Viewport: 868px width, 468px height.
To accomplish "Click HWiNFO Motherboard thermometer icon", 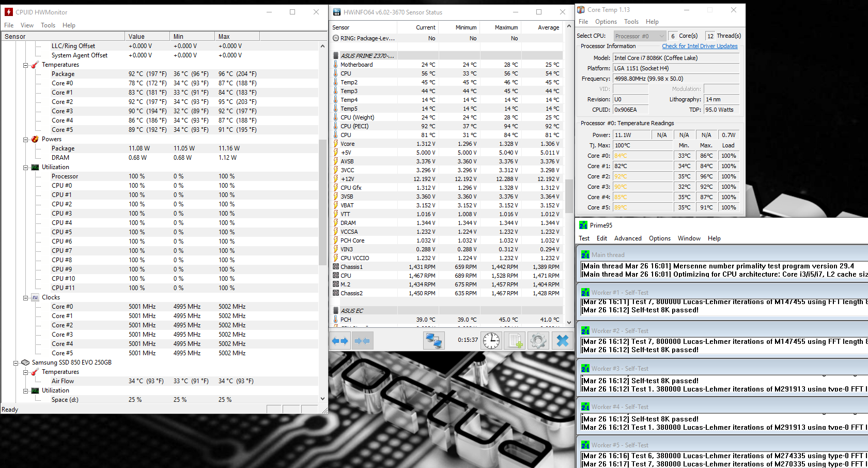I will tap(336, 65).
